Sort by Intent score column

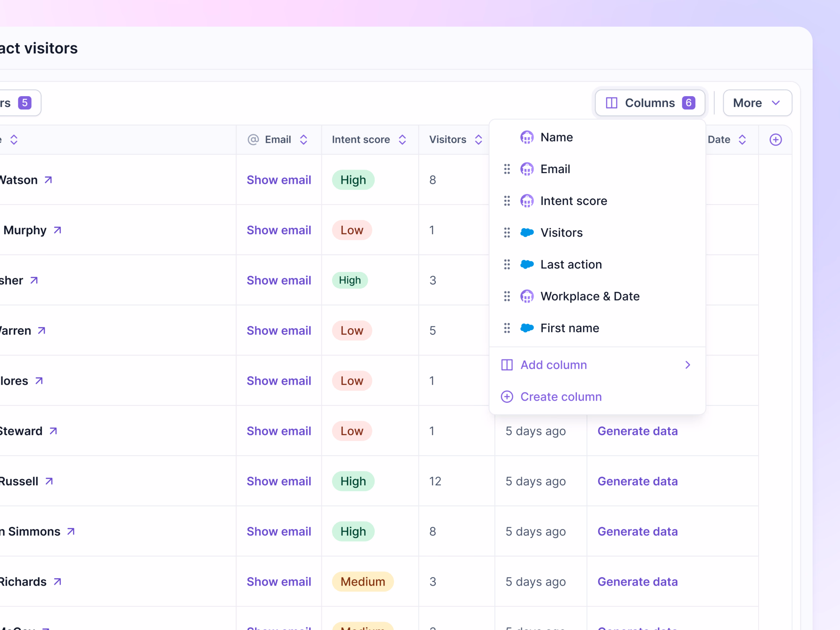click(402, 140)
